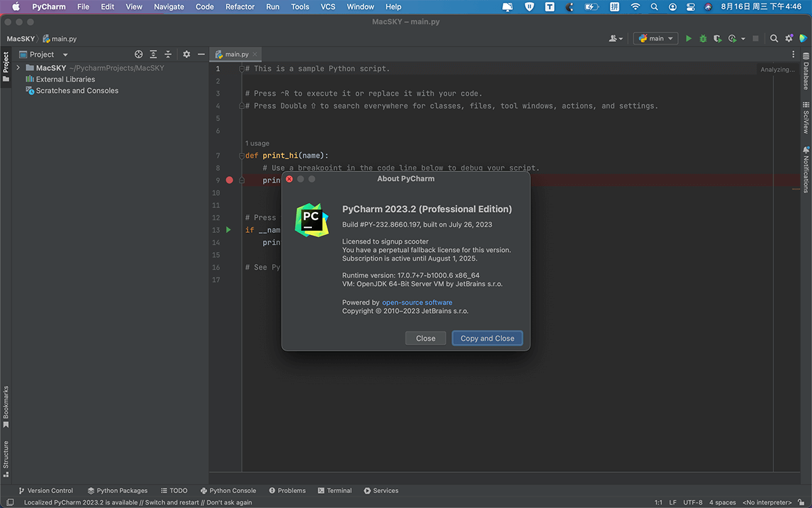Click the MacSKY breadcrumb in navigation bar
812x508 pixels.
(20, 39)
